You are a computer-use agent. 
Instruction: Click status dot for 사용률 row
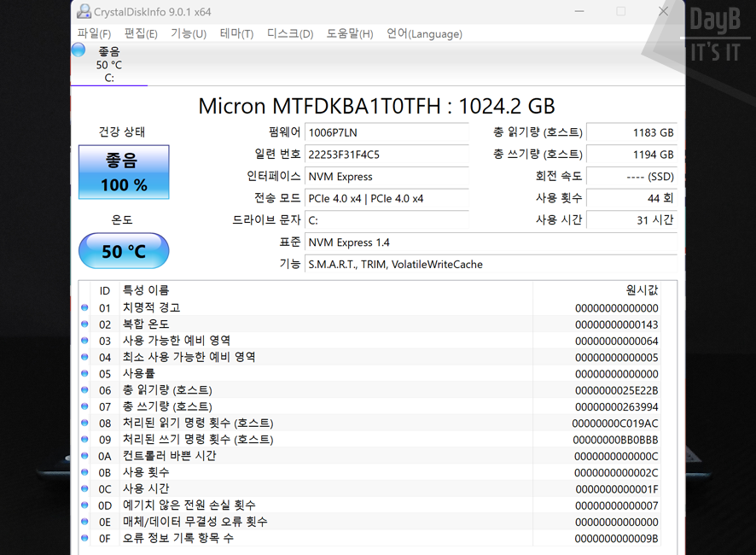[84, 374]
